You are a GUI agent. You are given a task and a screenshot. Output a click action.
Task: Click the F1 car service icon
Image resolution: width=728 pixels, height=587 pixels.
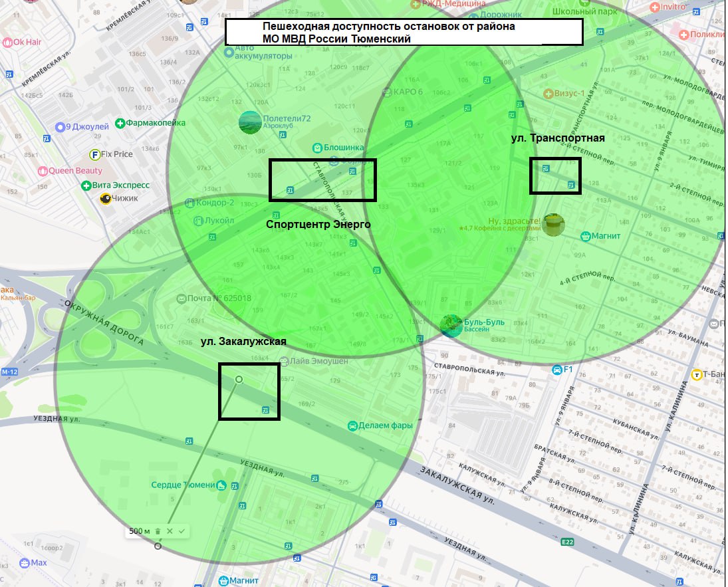tap(556, 370)
